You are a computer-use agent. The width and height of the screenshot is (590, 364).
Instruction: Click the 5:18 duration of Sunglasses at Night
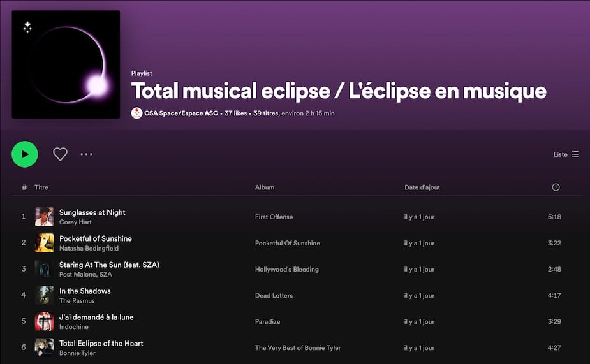click(554, 217)
